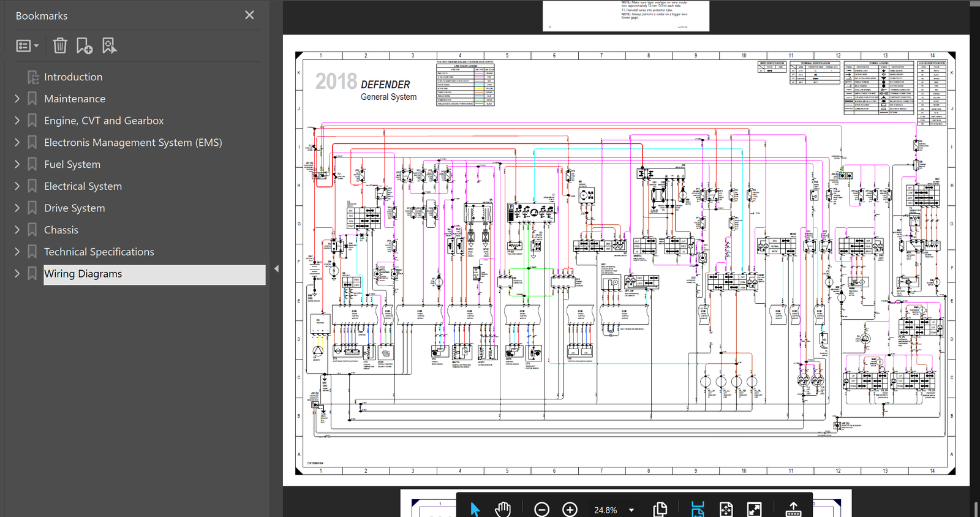Open Electronis Management System (EMS) bookmark
980x517 pixels.
(133, 143)
